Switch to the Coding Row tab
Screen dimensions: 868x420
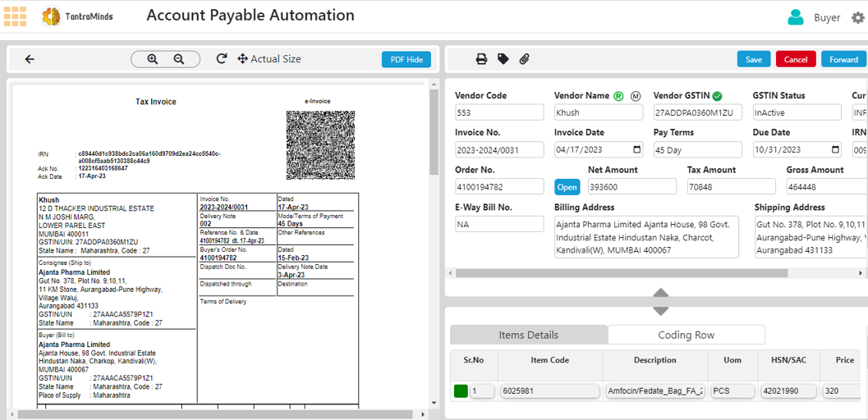point(686,335)
